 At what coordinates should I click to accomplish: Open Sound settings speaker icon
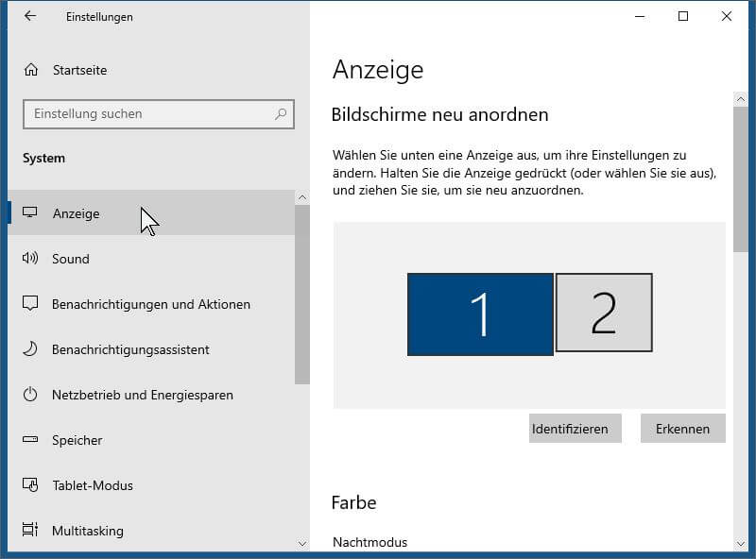30,259
